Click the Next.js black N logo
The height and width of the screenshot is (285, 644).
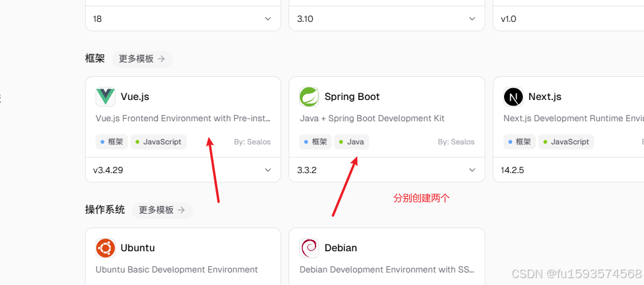coord(513,97)
